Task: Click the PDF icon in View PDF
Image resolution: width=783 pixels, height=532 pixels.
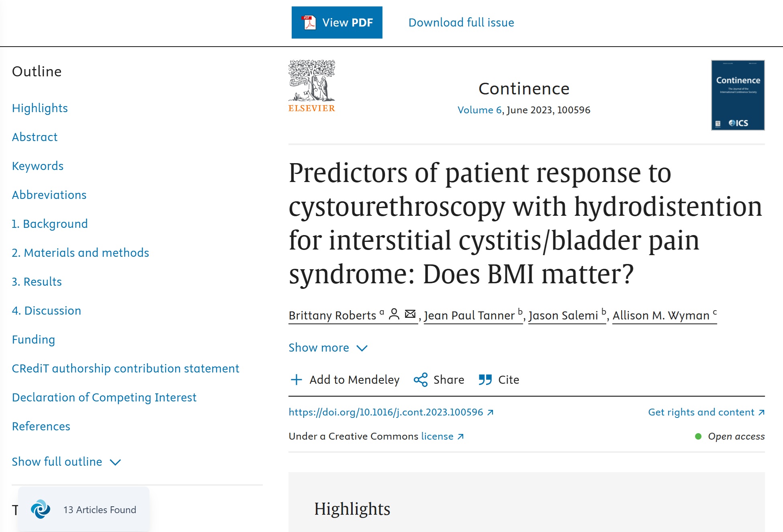Action: click(x=309, y=23)
